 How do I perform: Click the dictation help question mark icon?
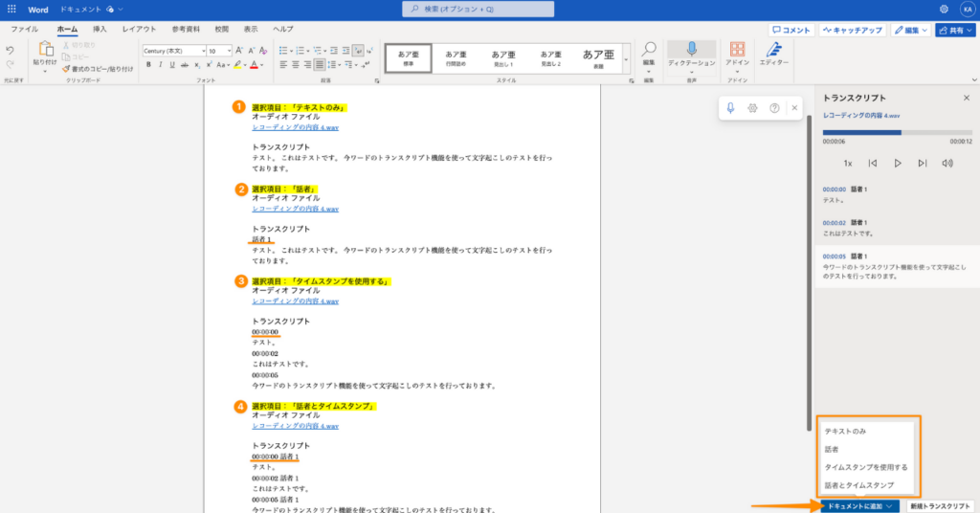[x=774, y=108]
